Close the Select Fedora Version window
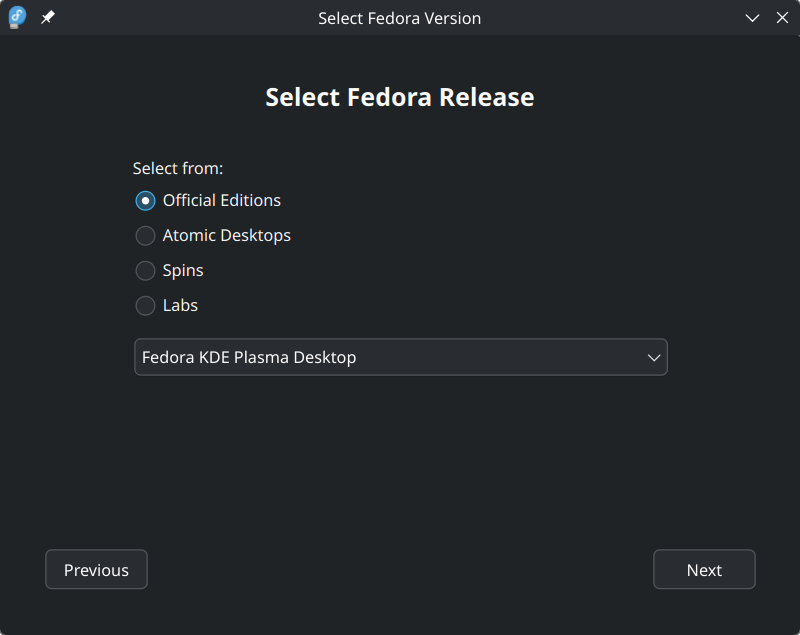The image size is (800, 635). [782, 18]
